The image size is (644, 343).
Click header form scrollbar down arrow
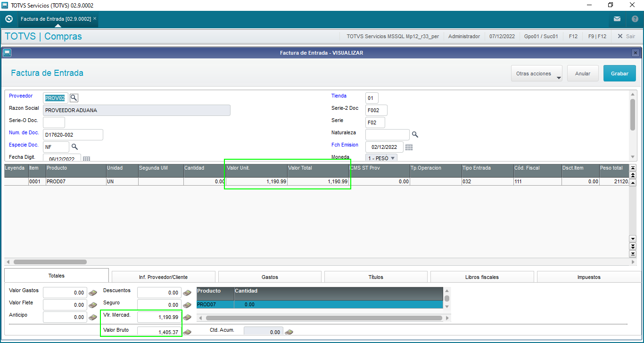point(633,157)
